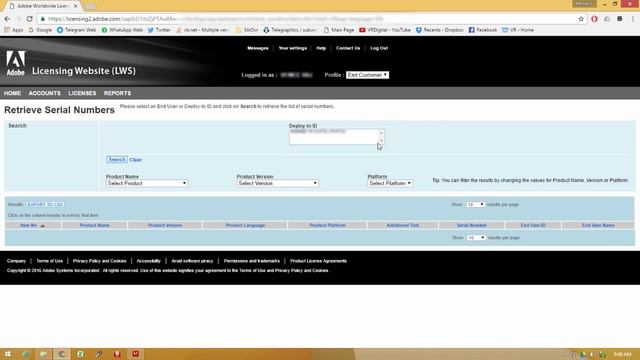Open the Terms of Use footer link
This screenshot has width=640, height=360.
click(49, 261)
